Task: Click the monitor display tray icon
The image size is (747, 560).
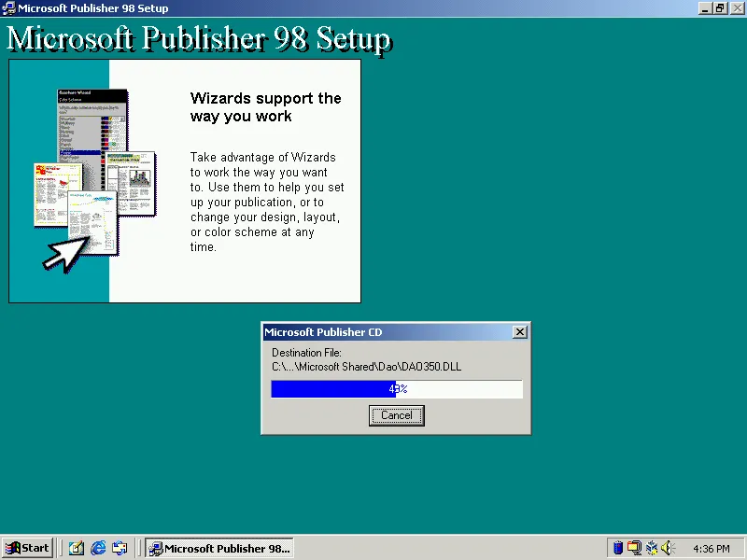Action: pos(634,548)
